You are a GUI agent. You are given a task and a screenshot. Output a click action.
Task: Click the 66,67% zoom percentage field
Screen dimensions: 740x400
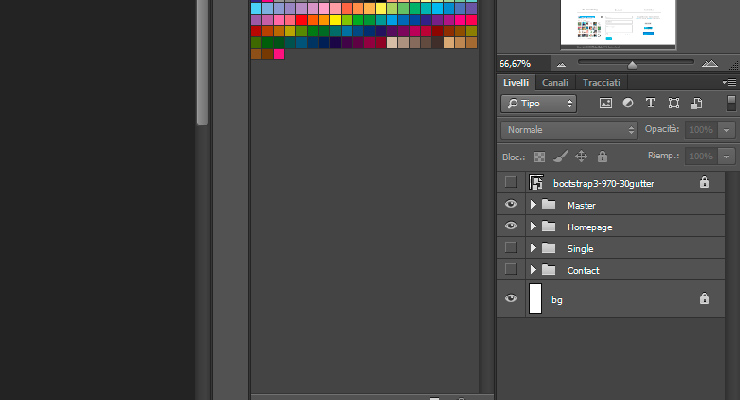[x=523, y=64]
